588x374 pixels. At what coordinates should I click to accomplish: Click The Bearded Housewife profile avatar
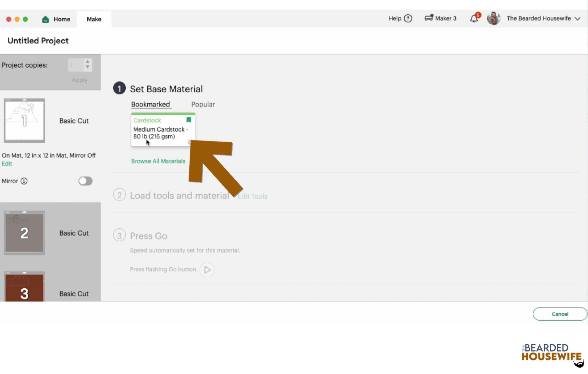(x=494, y=18)
